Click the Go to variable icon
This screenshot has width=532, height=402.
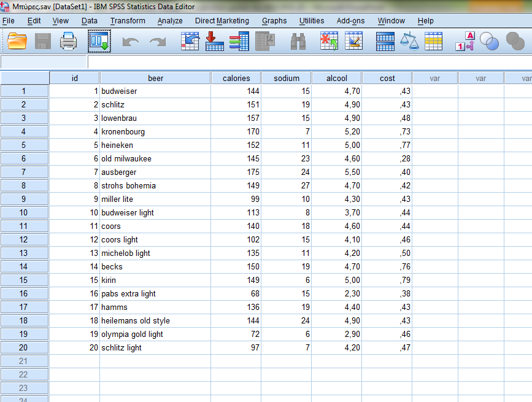[214, 41]
